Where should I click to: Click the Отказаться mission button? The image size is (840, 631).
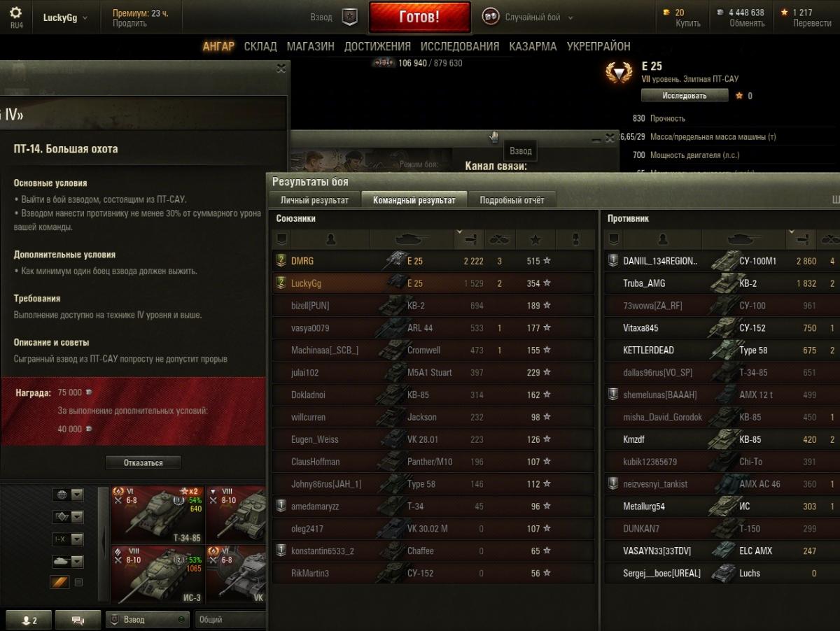[143, 463]
